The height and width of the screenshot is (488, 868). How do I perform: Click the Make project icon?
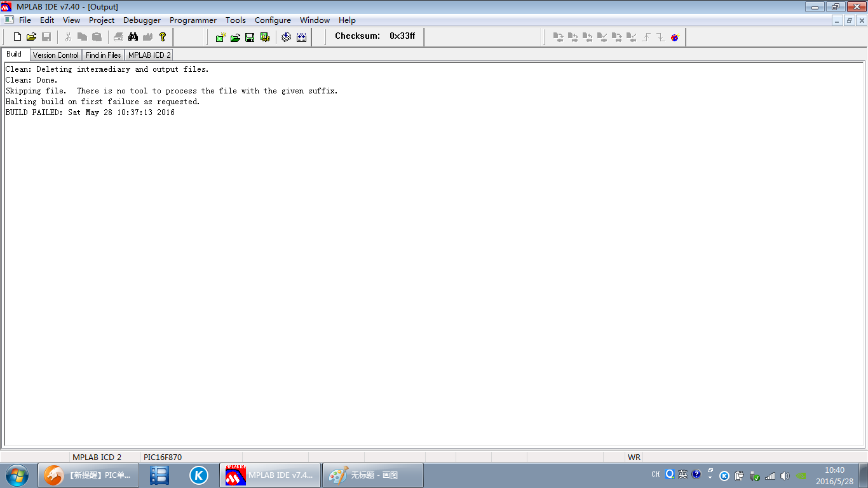click(x=287, y=37)
